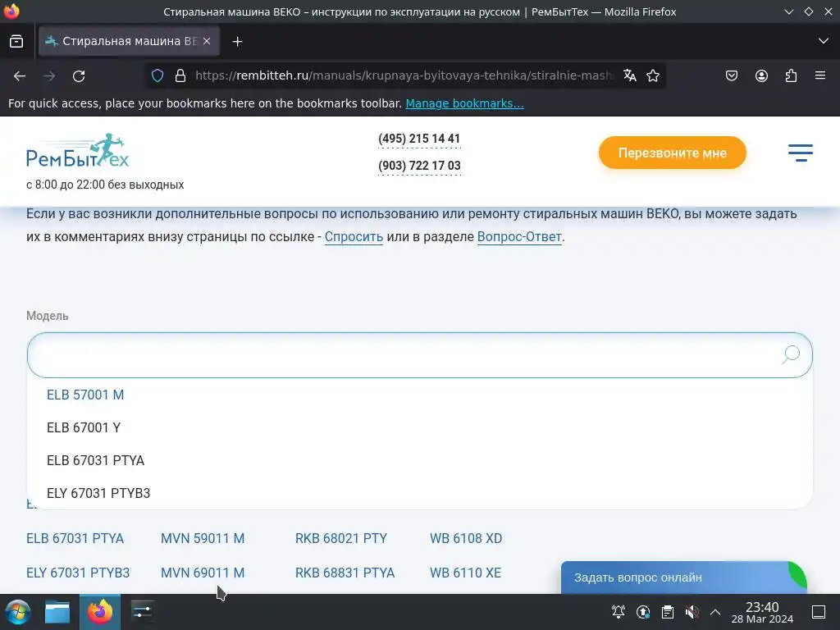This screenshot has height=630, width=840.
Task: Bookmark this page with the star icon
Action: (652, 75)
